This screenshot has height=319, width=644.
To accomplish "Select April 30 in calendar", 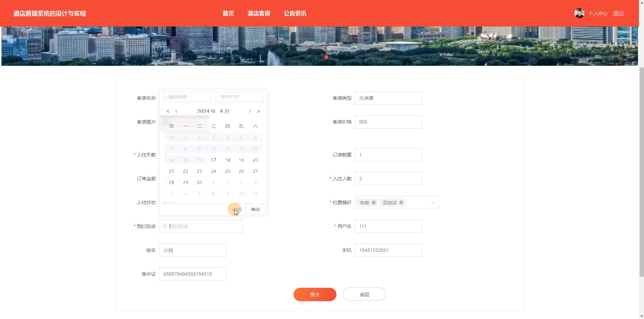I will point(199,182).
